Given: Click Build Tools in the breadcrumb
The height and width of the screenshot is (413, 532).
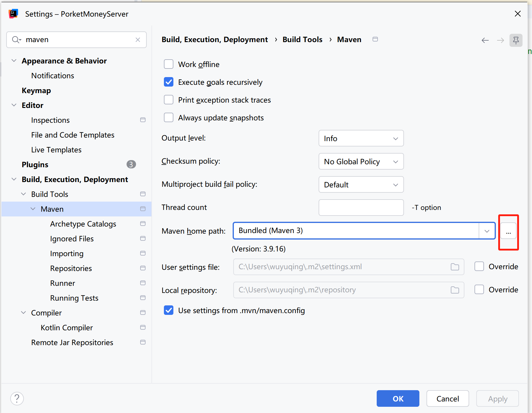Looking at the screenshot, I should click(x=302, y=40).
